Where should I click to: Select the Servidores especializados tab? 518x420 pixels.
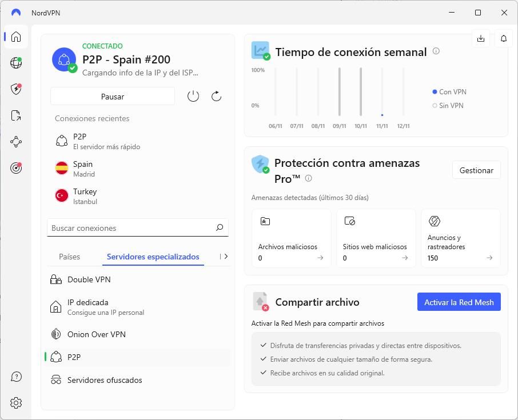[x=153, y=257]
